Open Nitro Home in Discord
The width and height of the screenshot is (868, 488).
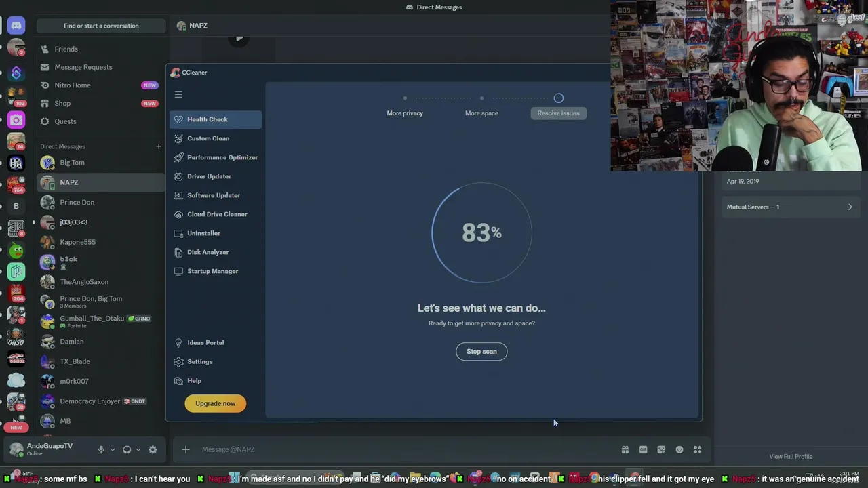pyautogui.click(x=100, y=85)
